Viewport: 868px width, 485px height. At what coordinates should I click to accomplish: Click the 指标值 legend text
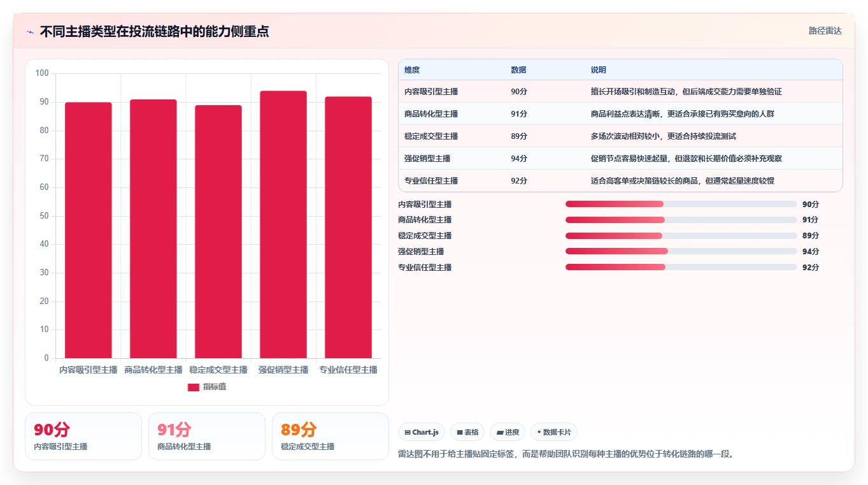[215, 387]
